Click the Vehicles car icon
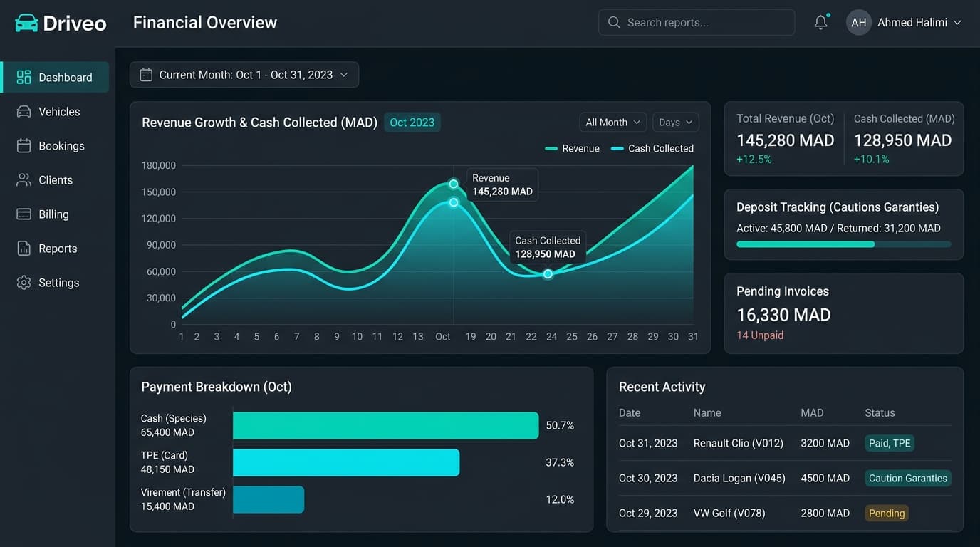The height and width of the screenshot is (547, 980). [x=24, y=111]
